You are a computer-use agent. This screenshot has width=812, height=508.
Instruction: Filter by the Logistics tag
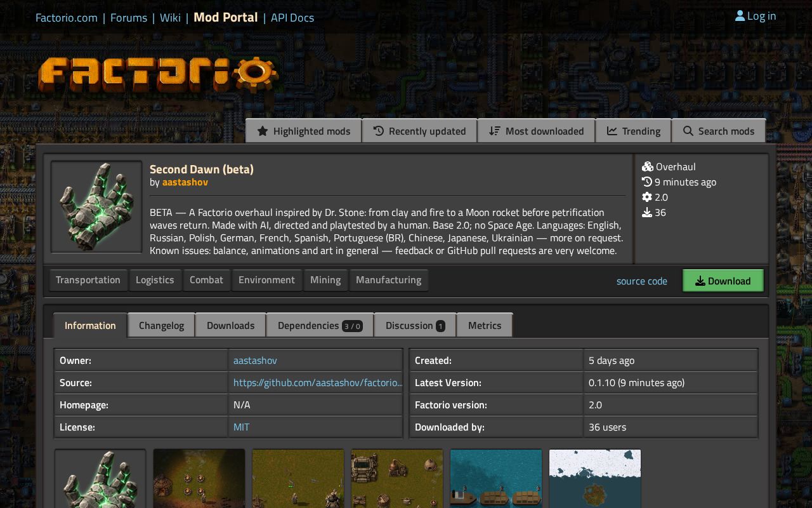[x=155, y=279]
